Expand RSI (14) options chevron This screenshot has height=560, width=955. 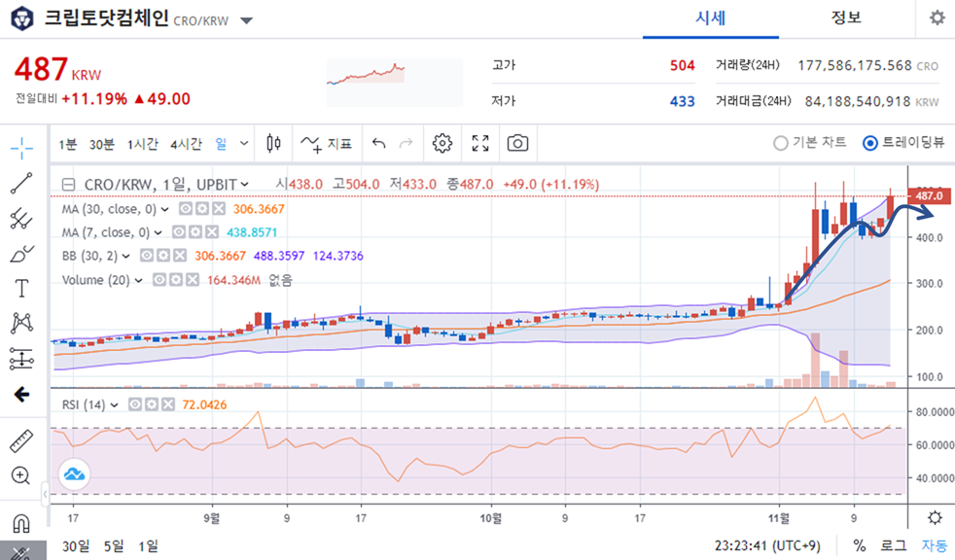point(114,405)
